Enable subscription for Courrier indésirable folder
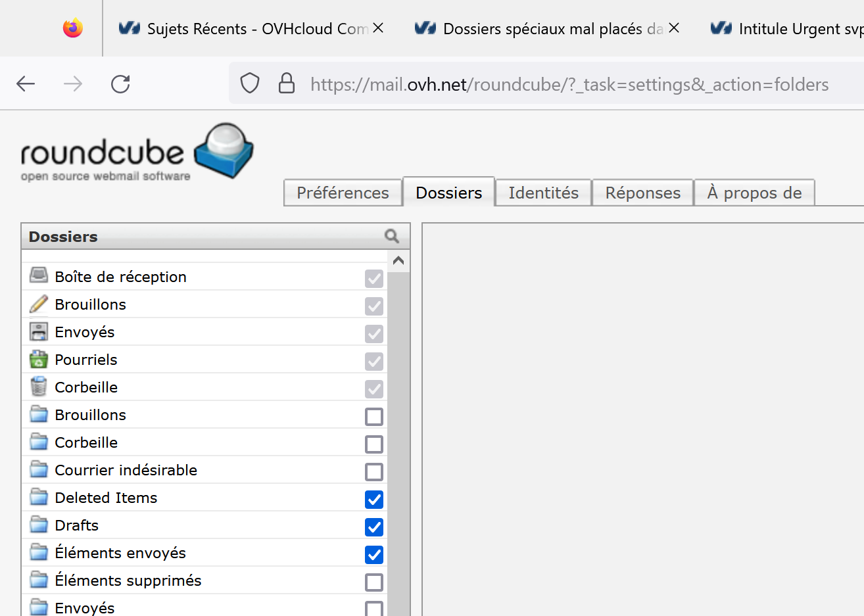The height and width of the screenshot is (616, 864). pos(373,472)
